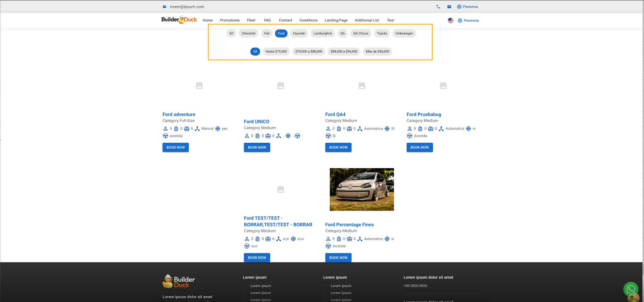Open the Ford QA4 title link
644x302 pixels.
coord(335,114)
